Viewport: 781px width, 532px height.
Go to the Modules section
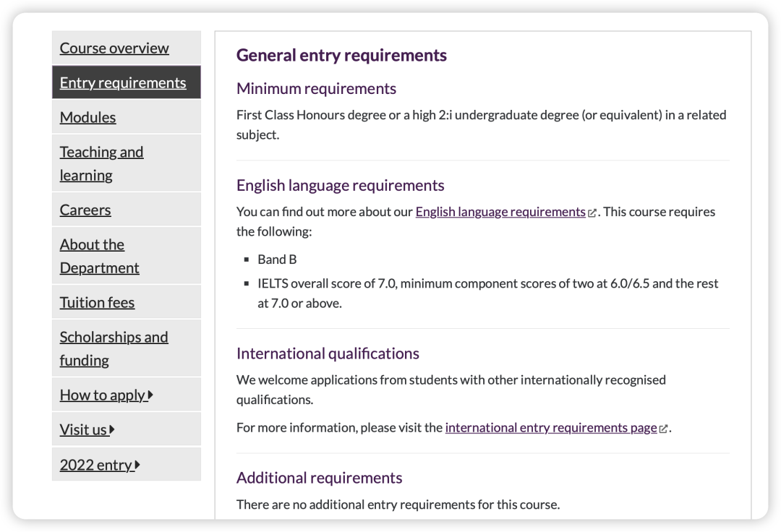88,117
